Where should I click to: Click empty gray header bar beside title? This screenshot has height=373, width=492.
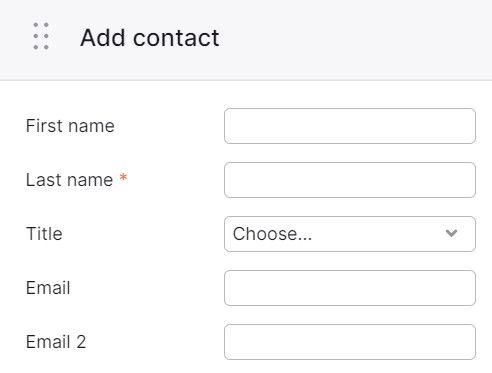pos(353,38)
